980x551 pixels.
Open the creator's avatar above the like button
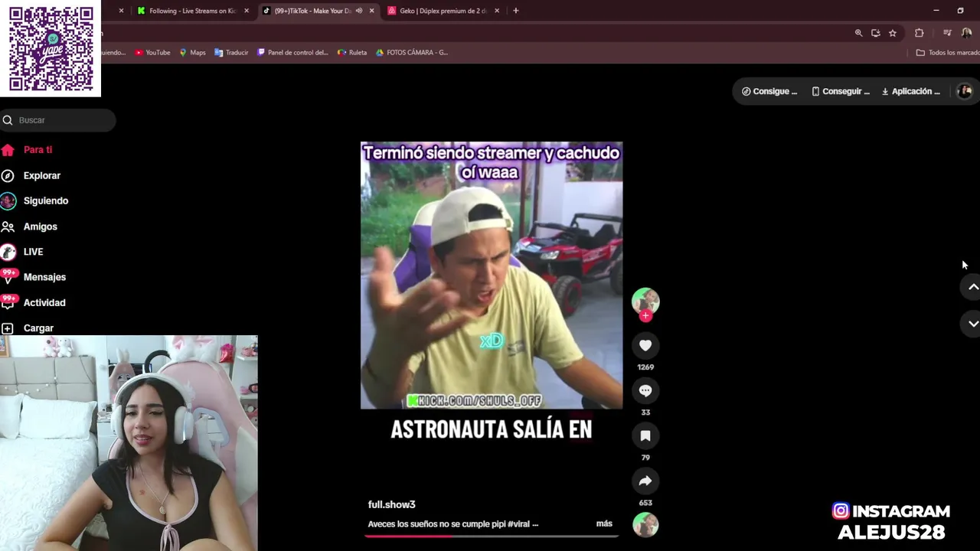[x=645, y=301]
